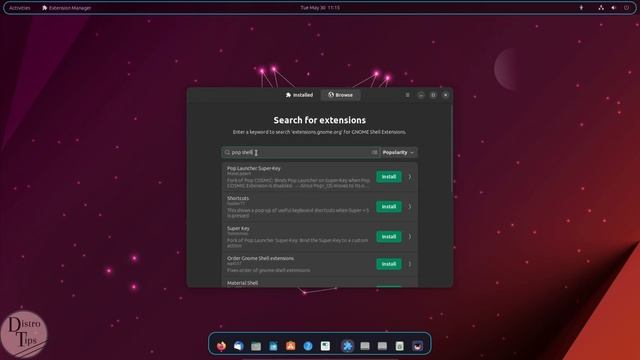Click the results list scrollbar
The image size is (640, 360).
[451, 149]
